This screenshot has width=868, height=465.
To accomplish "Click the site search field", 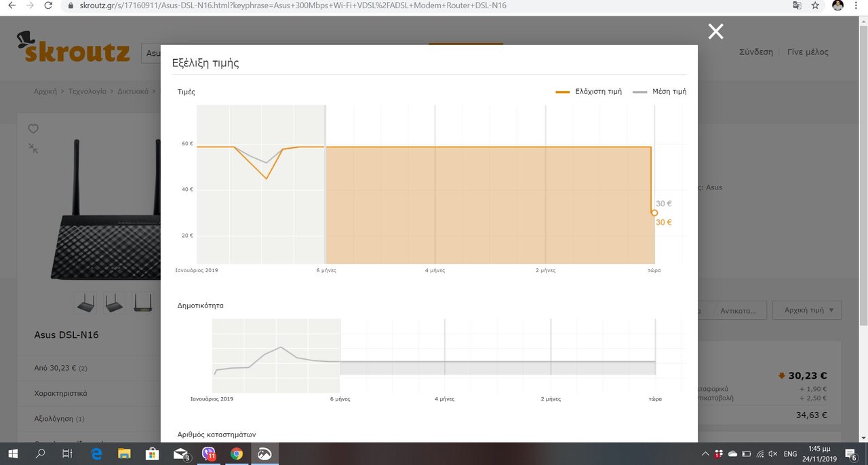I will (x=152, y=53).
